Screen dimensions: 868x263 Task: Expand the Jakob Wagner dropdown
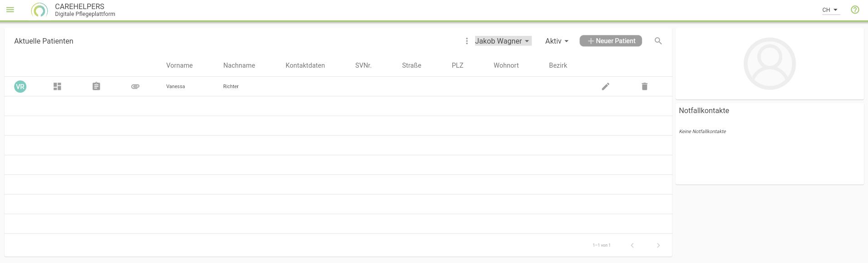point(503,41)
